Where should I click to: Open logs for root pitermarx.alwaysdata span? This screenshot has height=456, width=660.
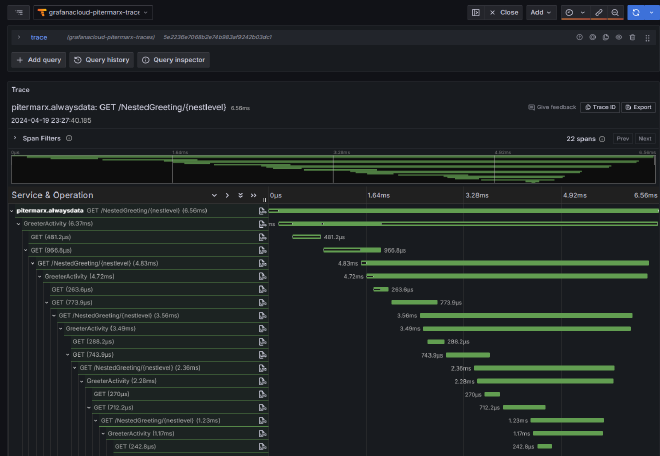262,211
